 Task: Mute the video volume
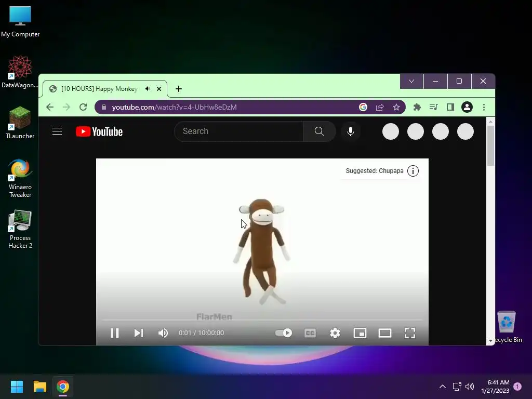[x=163, y=333]
